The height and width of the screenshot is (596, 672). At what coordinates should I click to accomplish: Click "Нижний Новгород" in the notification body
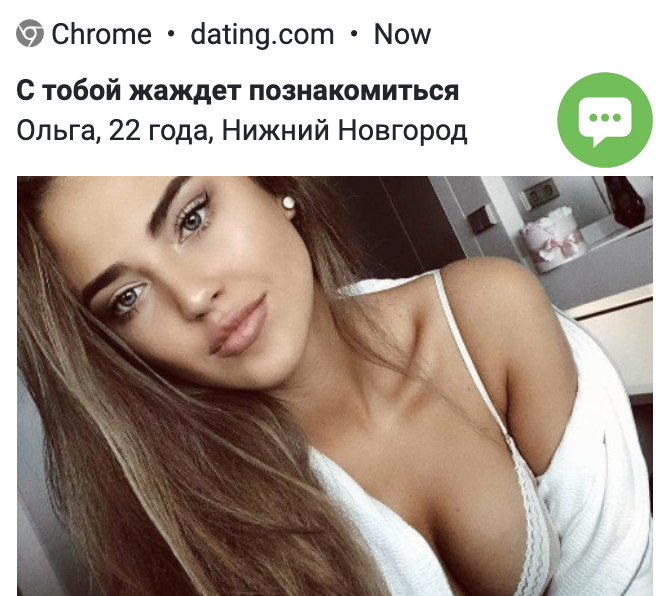point(344,130)
